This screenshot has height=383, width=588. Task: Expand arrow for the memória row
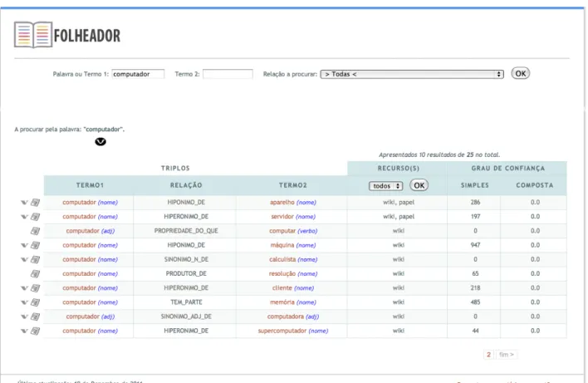(x=24, y=302)
